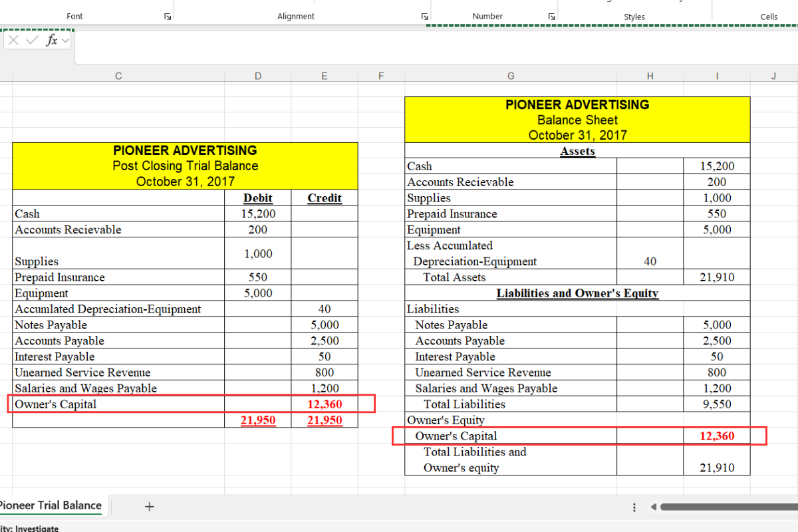Click the horizontal scrollbar thumb
798x532 pixels.
click(729, 507)
